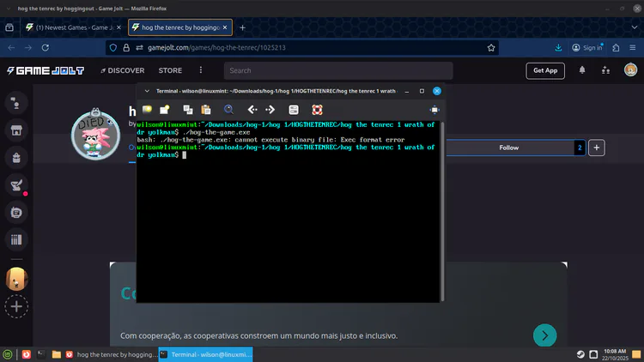Click the follower count 2 badge
Viewport: 644px width, 362px height.
580,148
